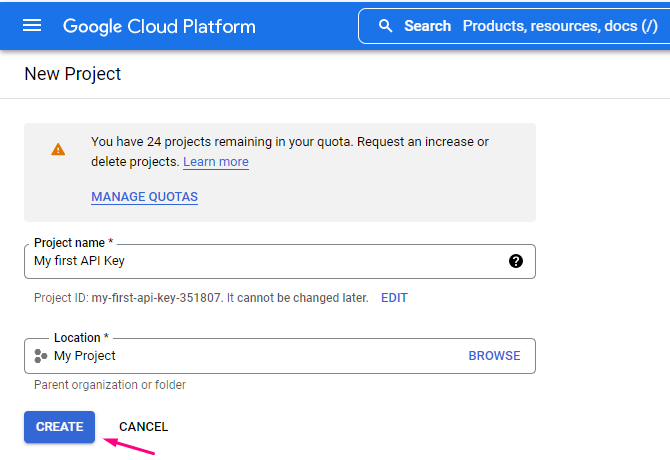
Task: Click the Parent organization or folder hint text
Action: coord(110,385)
